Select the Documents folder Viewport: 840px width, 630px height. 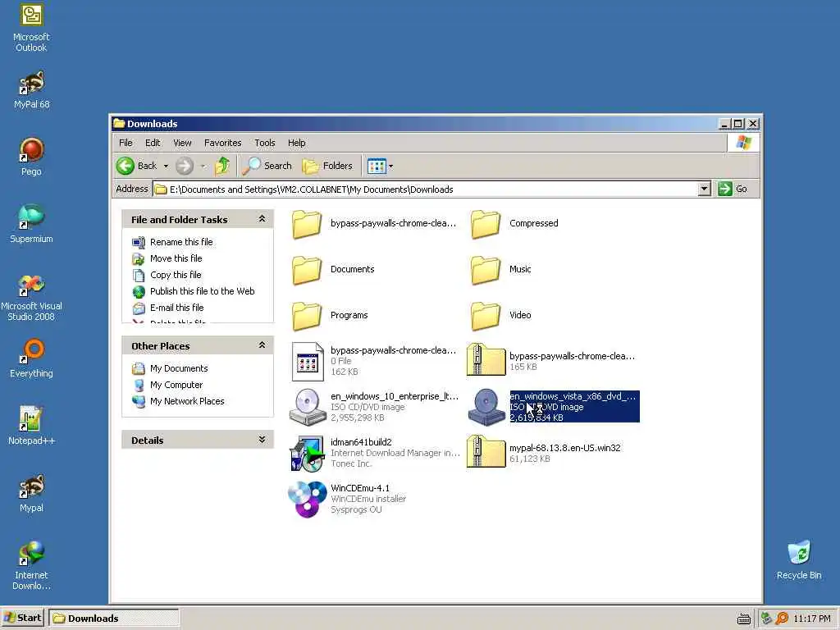click(333, 269)
